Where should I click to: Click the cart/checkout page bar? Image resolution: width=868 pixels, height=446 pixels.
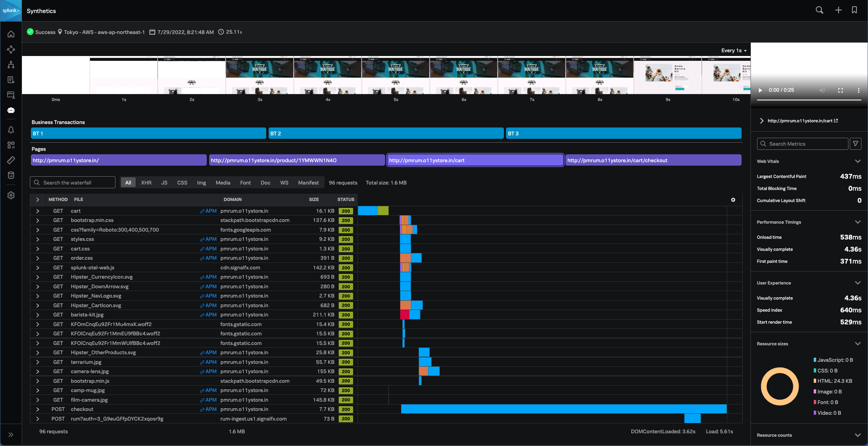click(653, 160)
